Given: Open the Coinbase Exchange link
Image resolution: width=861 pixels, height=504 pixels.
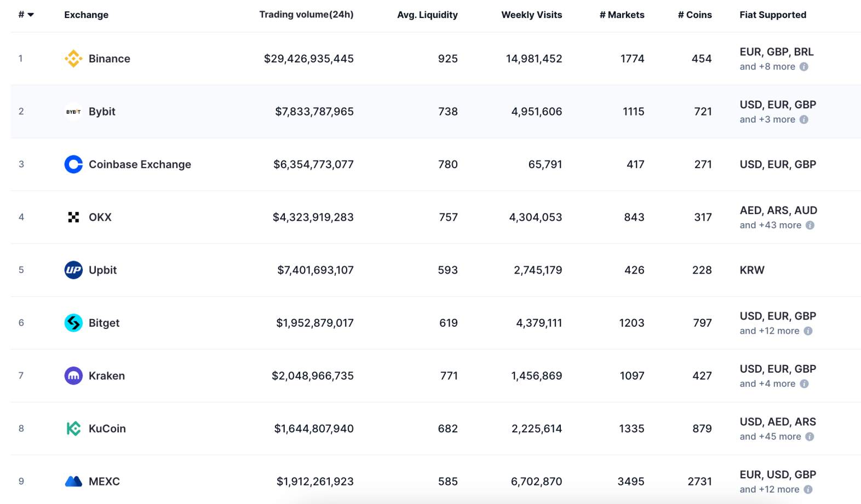Looking at the screenshot, I should [140, 164].
